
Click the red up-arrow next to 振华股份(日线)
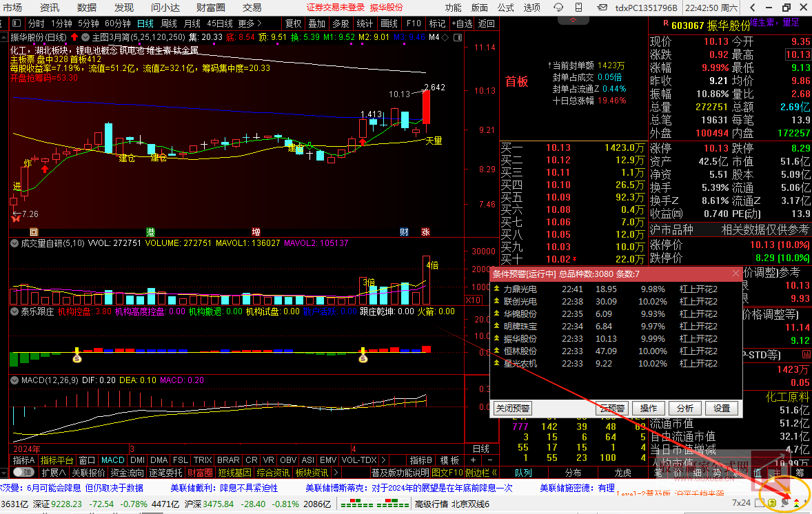tap(74, 37)
